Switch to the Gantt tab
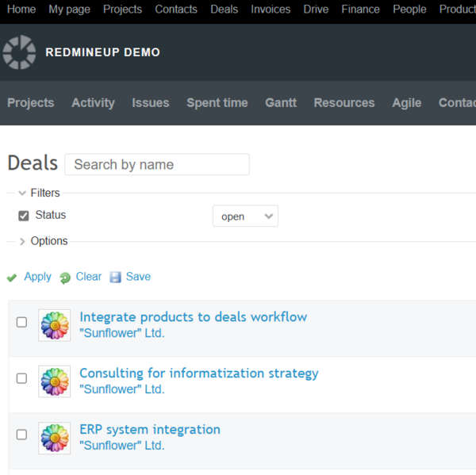Screen dimensions: 476x475 pos(281,103)
